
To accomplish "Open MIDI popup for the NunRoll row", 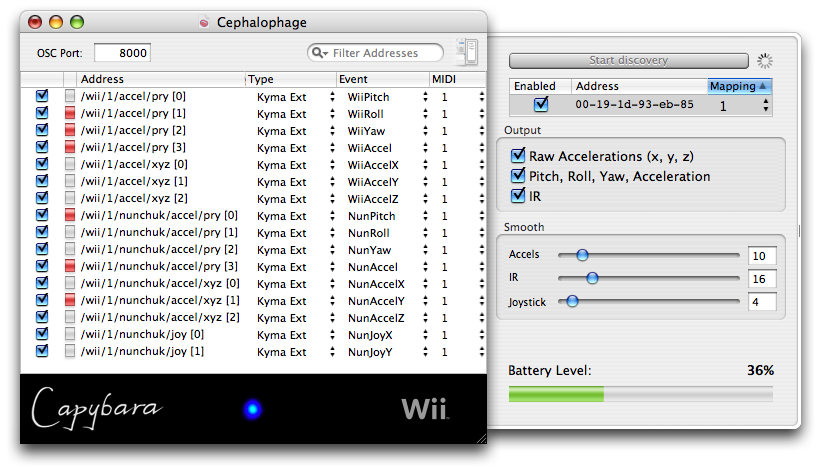I will coord(463,233).
